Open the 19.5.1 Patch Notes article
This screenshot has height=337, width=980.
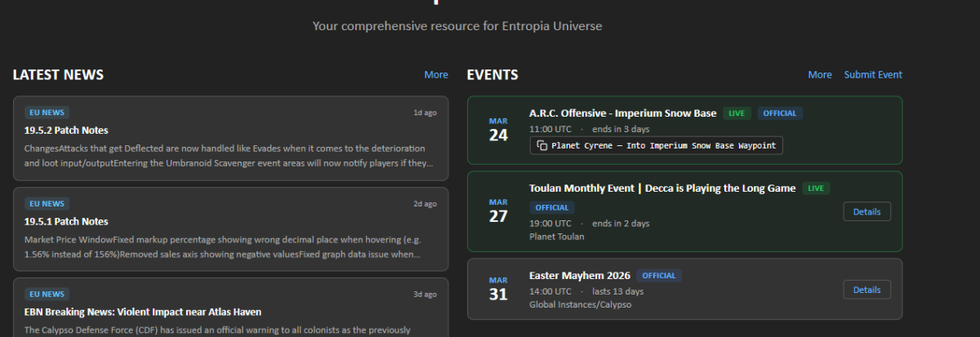66,222
